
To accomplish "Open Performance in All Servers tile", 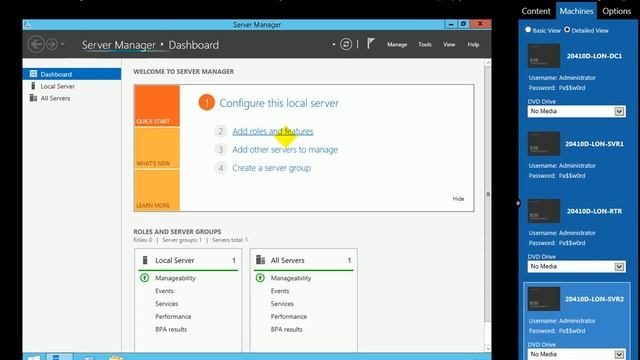I will pos(289,316).
